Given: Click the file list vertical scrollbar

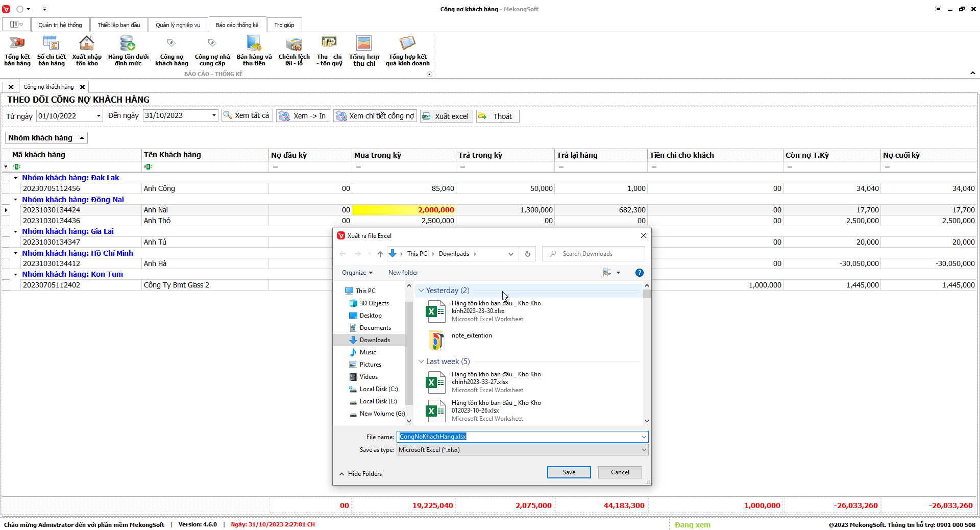Looking at the screenshot, I should click(x=647, y=357).
